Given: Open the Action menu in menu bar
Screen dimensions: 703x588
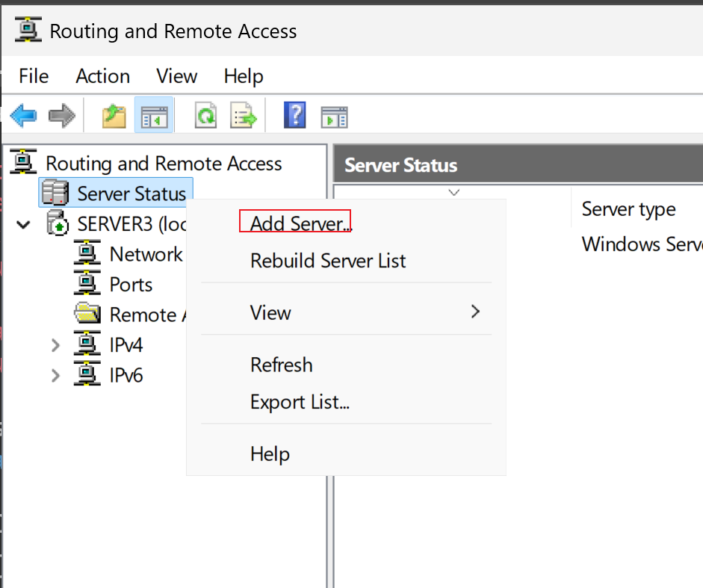Looking at the screenshot, I should point(102,76).
